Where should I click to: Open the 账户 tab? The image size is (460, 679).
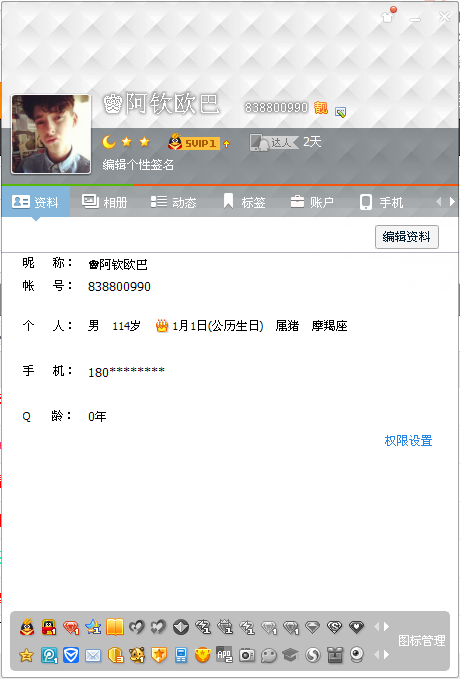point(312,202)
